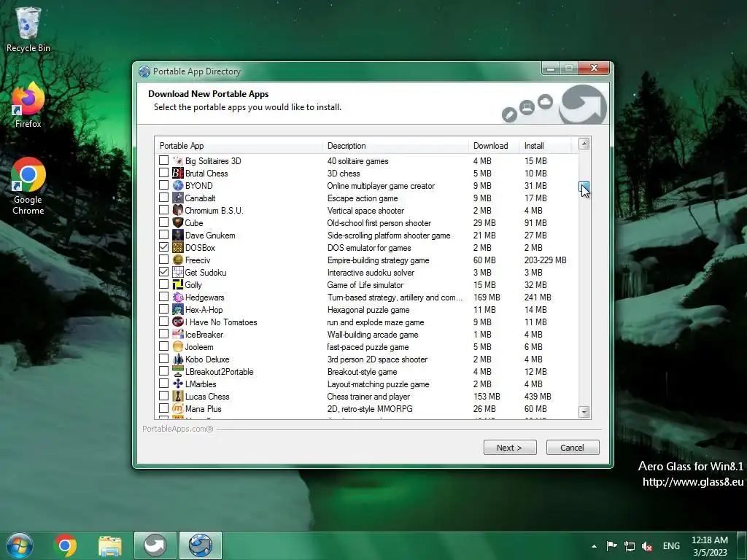Open File Explorer from the taskbar
Image resolution: width=747 pixels, height=560 pixels.
[x=110, y=545]
